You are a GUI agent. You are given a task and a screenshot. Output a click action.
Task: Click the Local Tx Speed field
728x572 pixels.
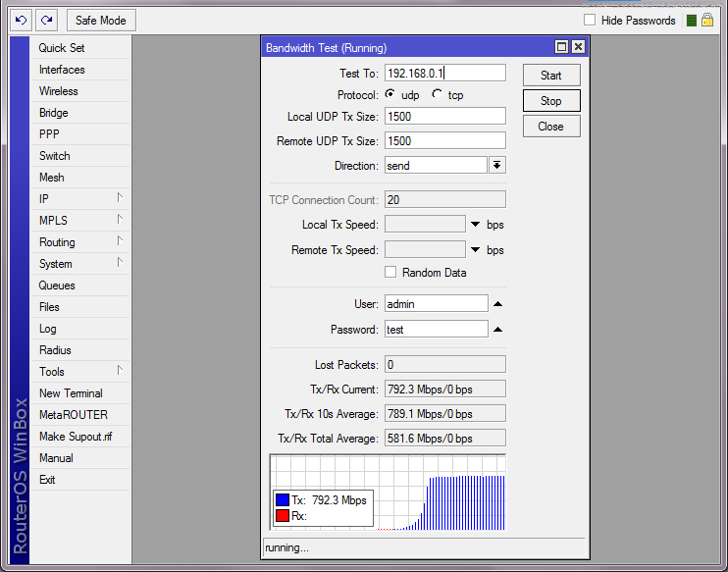point(425,225)
